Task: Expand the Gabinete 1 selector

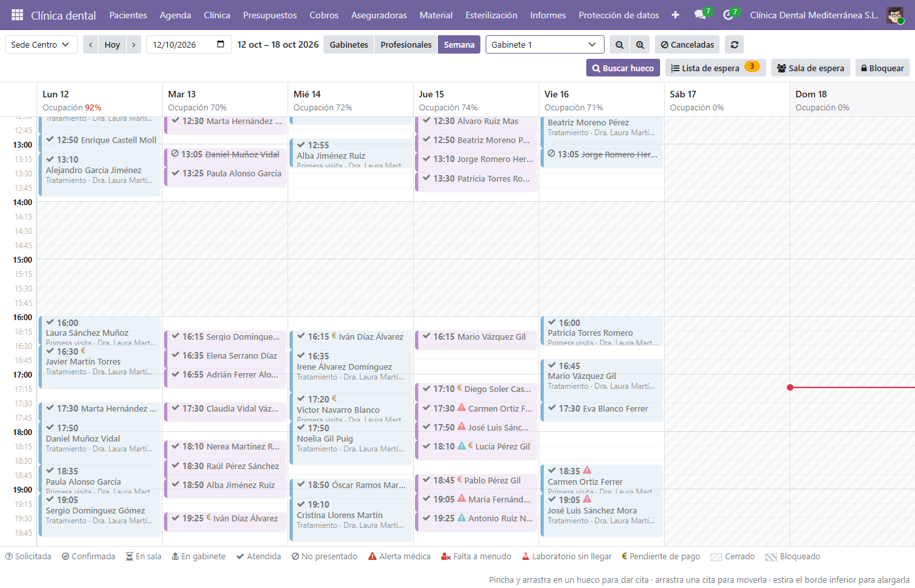Action: click(544, 44)
